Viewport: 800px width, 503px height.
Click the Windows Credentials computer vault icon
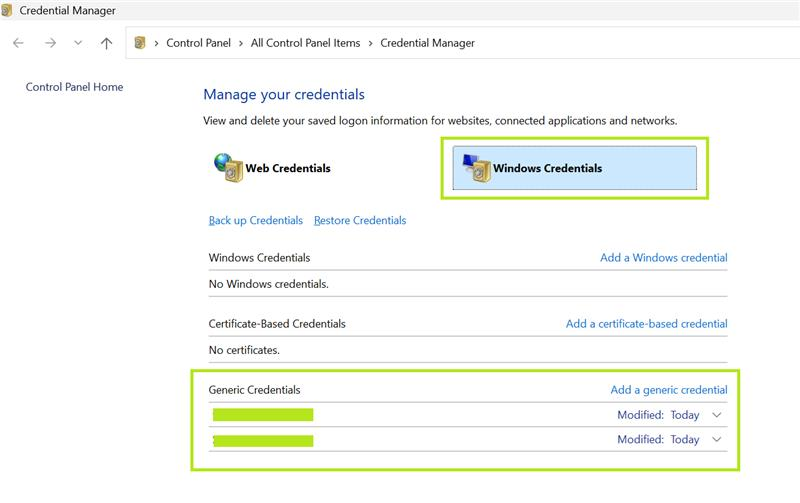(477, 168)
